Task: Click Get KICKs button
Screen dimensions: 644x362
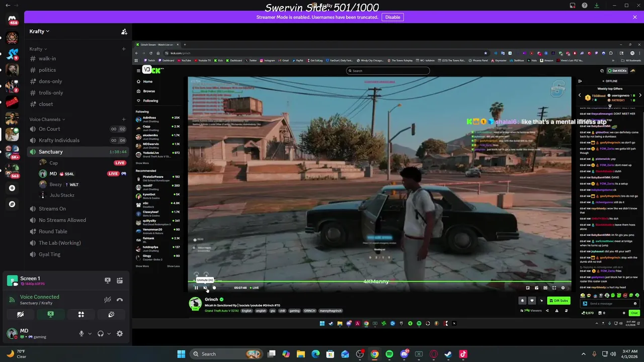Action: [x=617, y=71]
